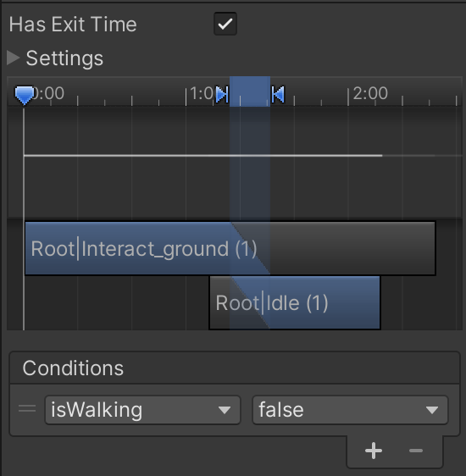466x476 pixels.
Task: Click the horizontal blend curve line
Action: click(202, 156)
